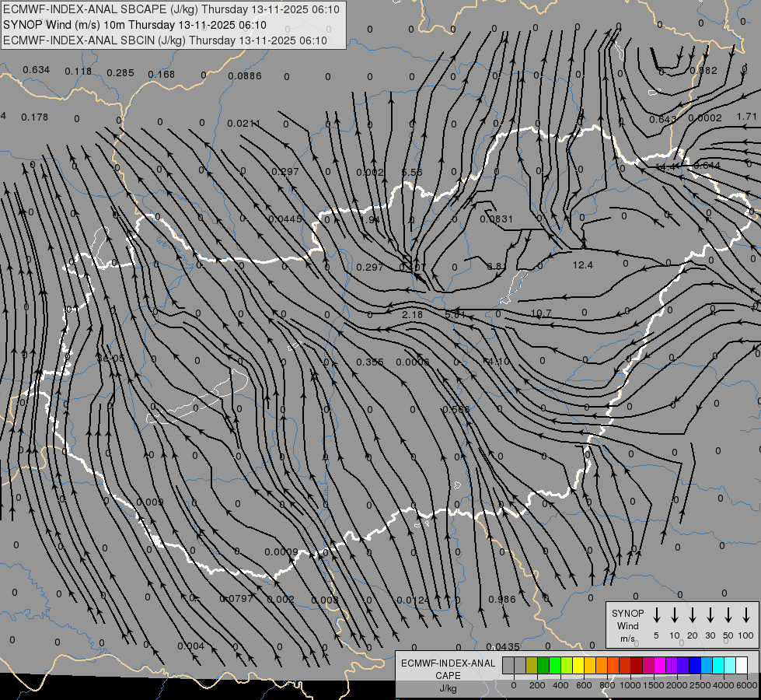Click the map value 0.643
The image size is (761, 700).
pyautogui.click(x=663, y=119)
